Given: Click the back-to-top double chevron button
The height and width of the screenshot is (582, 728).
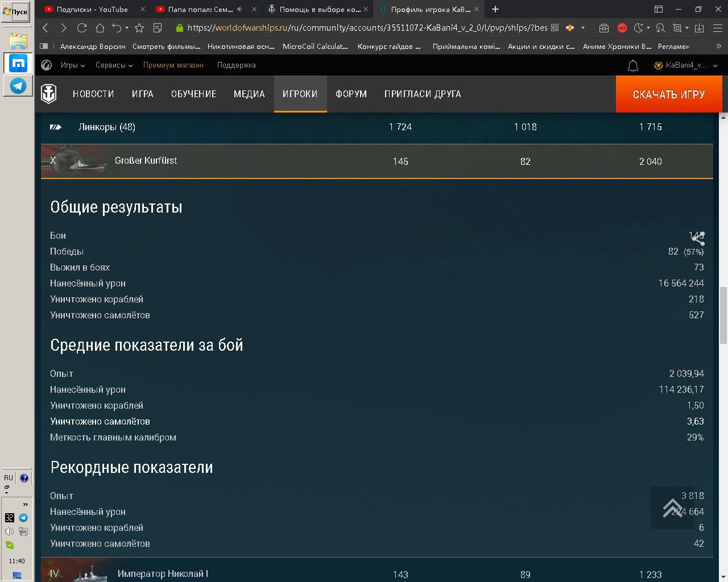Looking at the screenshot, I should pyautogui.click(x=672, y=508).
